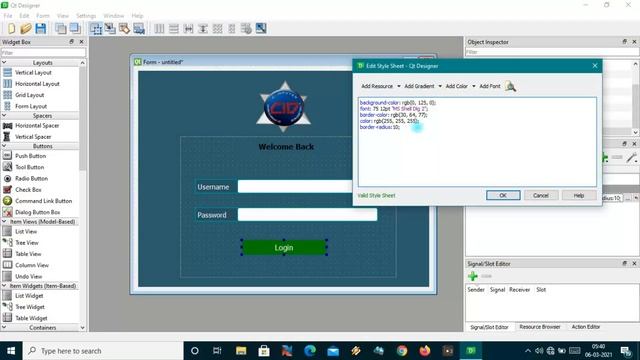Select Push Button in Widget Box

(30, 156)
